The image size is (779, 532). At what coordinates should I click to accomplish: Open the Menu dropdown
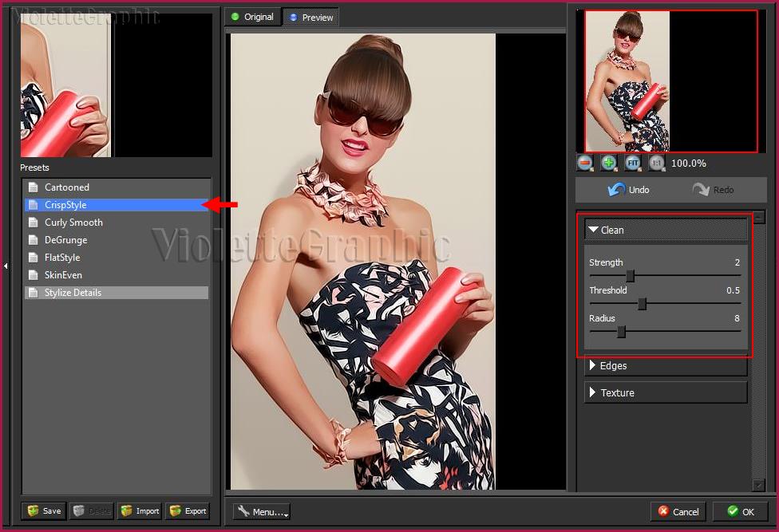[262, 512]
